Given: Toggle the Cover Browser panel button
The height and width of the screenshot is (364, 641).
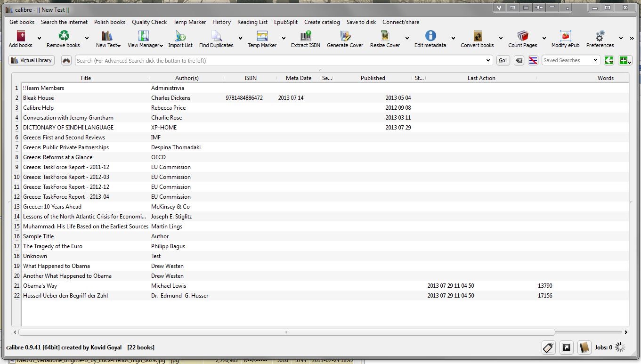Looking at the screenshot, I should pos(567,348).
